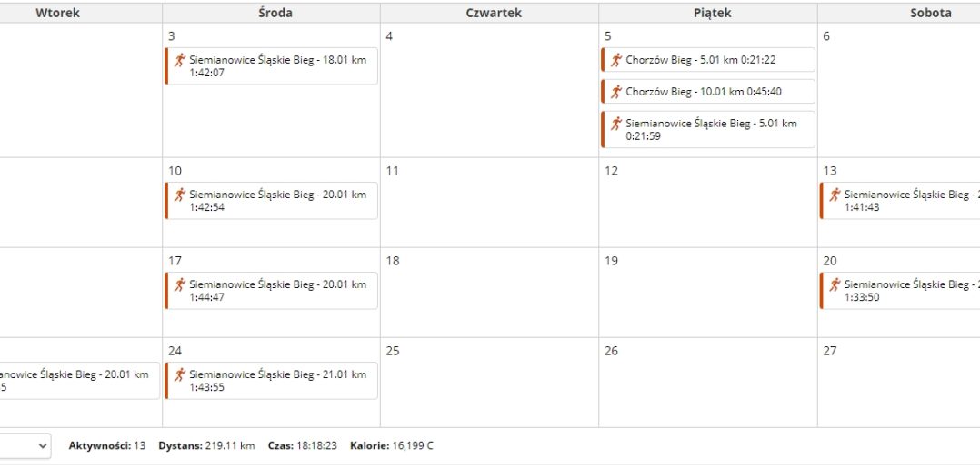Open the Siemianowice 21.01 km run on day 24

(x=277, y=381)
